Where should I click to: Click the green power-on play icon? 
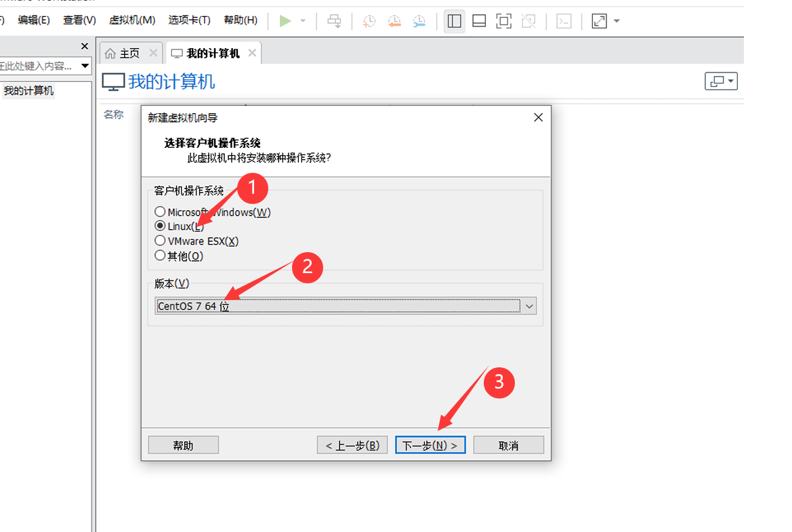[x=285, y=21]
